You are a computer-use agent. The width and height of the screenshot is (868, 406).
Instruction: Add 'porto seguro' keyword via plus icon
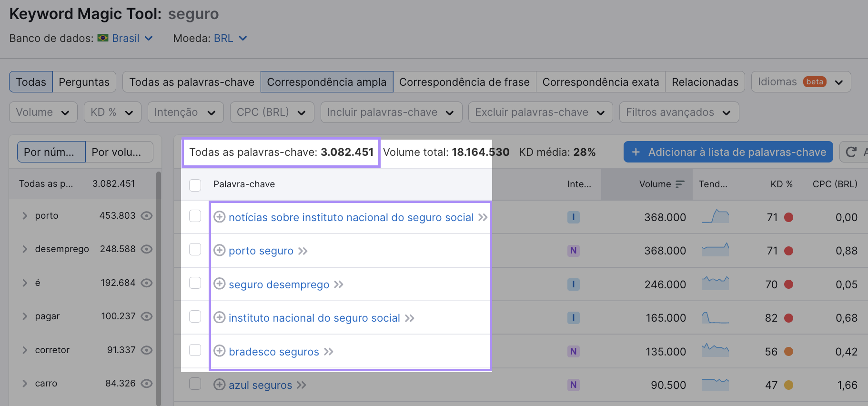[219, 250]
